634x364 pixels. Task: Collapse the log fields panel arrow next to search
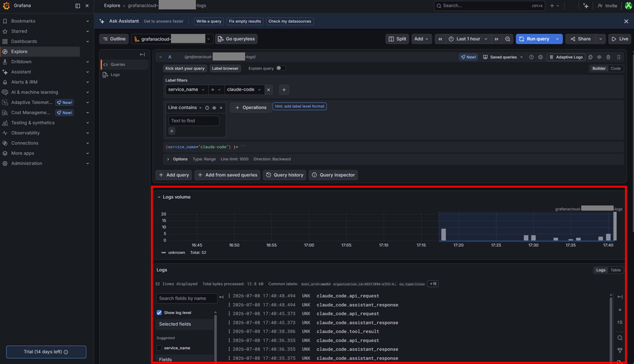(x=221, y=297)
